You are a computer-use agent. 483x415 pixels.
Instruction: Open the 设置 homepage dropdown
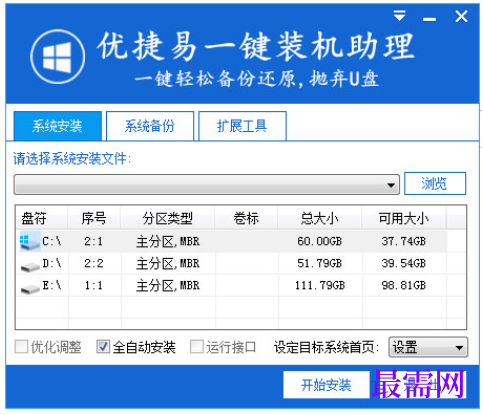pyautogui.click(x=428, y=347)
